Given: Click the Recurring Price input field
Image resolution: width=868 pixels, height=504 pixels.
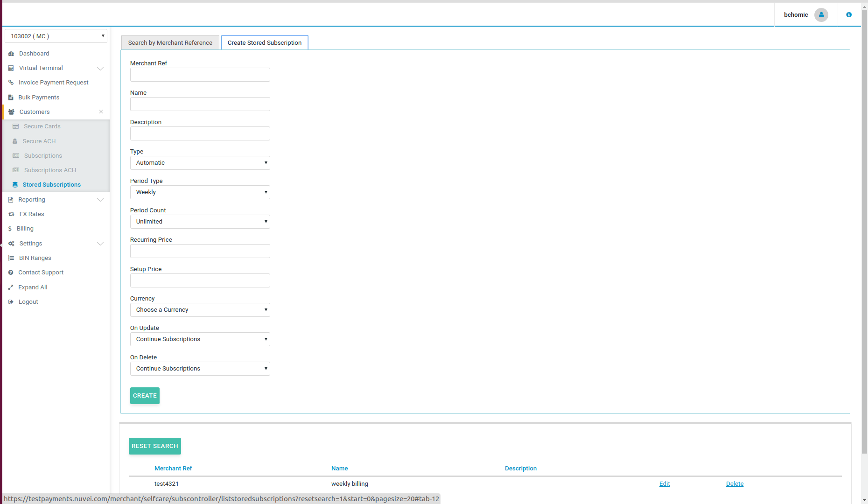Looking at the screenshot, I should pyautogui.click(x=200, y=251).
